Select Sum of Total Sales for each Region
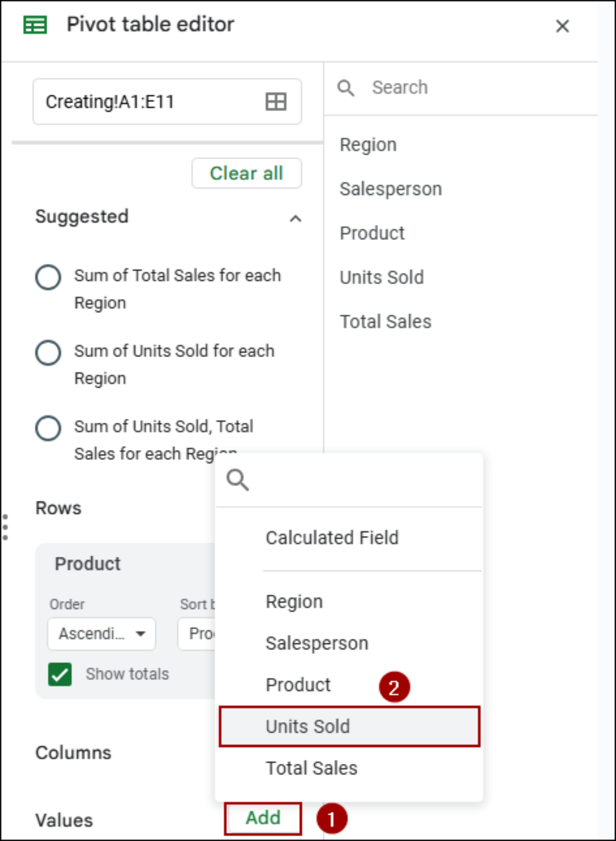The width and height of the screenshot is (616, 841). (48, 277)
